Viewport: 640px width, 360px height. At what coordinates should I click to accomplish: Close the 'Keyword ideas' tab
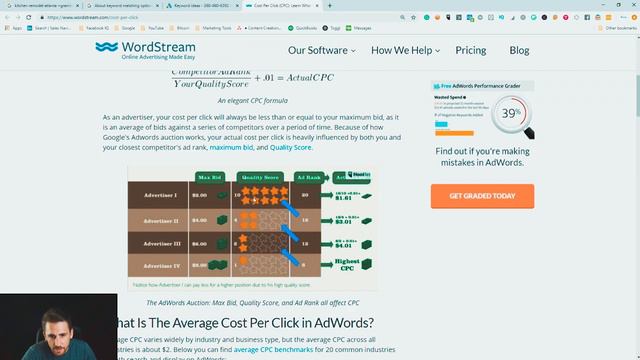[237, 6]
